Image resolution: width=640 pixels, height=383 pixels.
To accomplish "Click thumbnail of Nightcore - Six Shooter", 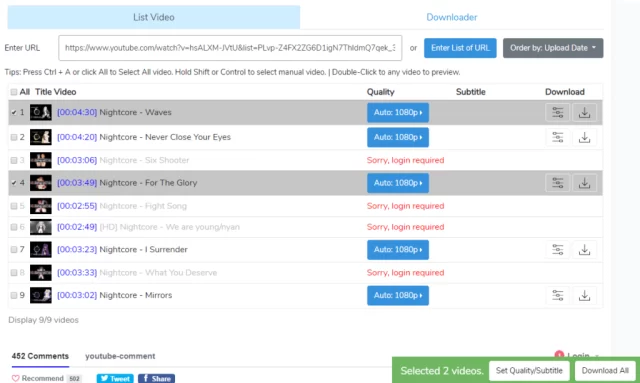I will click(41, 160).
